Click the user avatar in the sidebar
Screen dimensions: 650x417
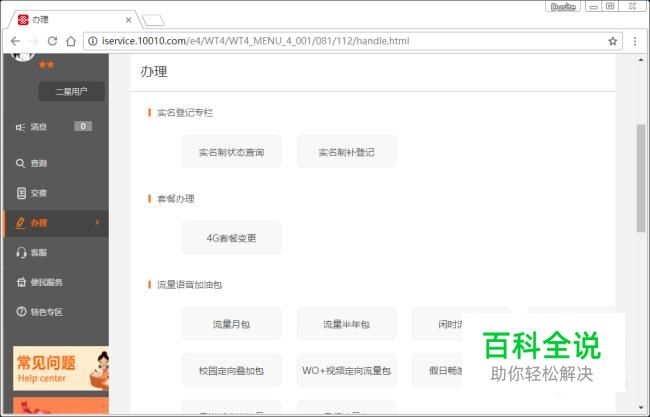23,57
